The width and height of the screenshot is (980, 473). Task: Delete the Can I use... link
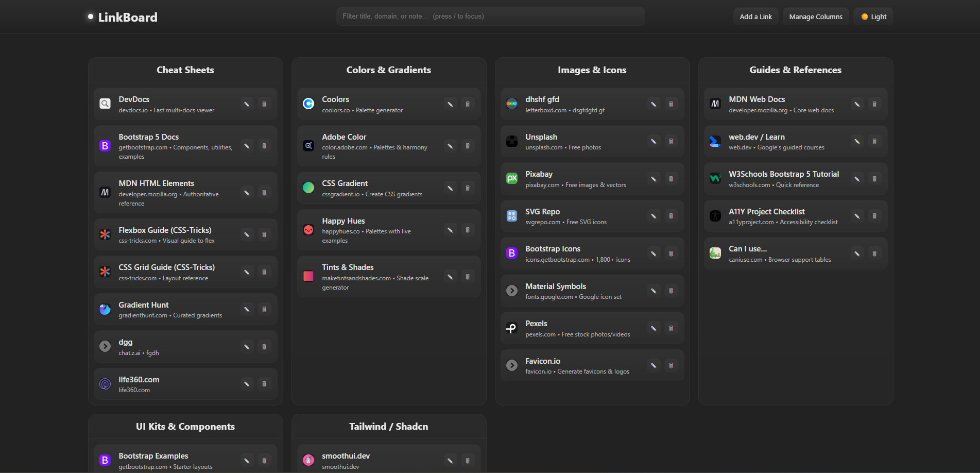point(874,254)
